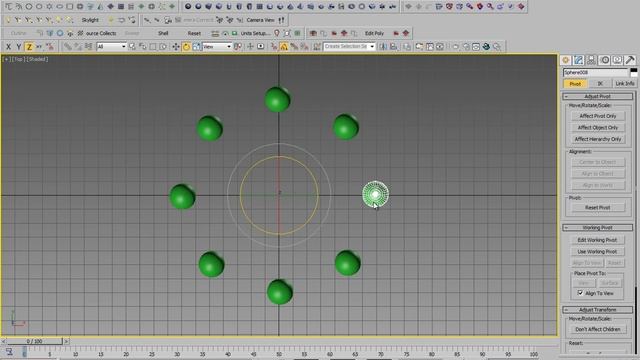Select the Select and Move tool
The image size is (640, 360).
pos(176,47)
